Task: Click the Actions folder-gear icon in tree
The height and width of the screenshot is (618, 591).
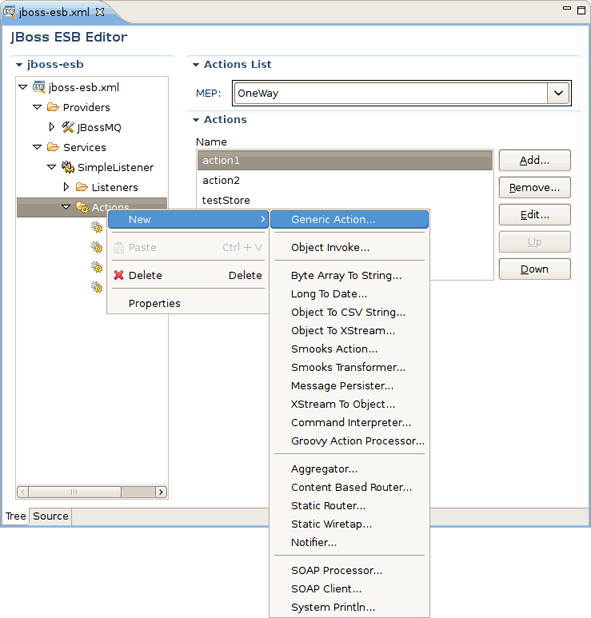Action: pyautogui.click(x=82, y=207)
